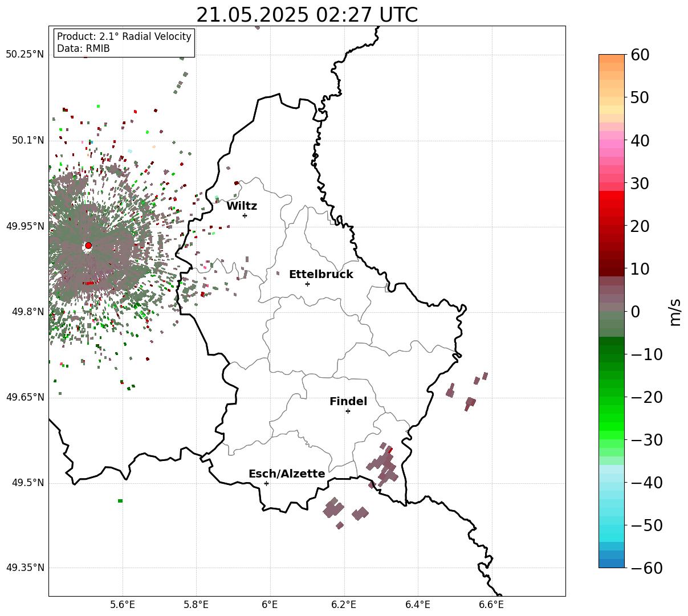This screenshot has width=688, height=616.
Task: Click the 50.25°N latitude tick label
Action: pyautogui.click(x=25, y=55)
